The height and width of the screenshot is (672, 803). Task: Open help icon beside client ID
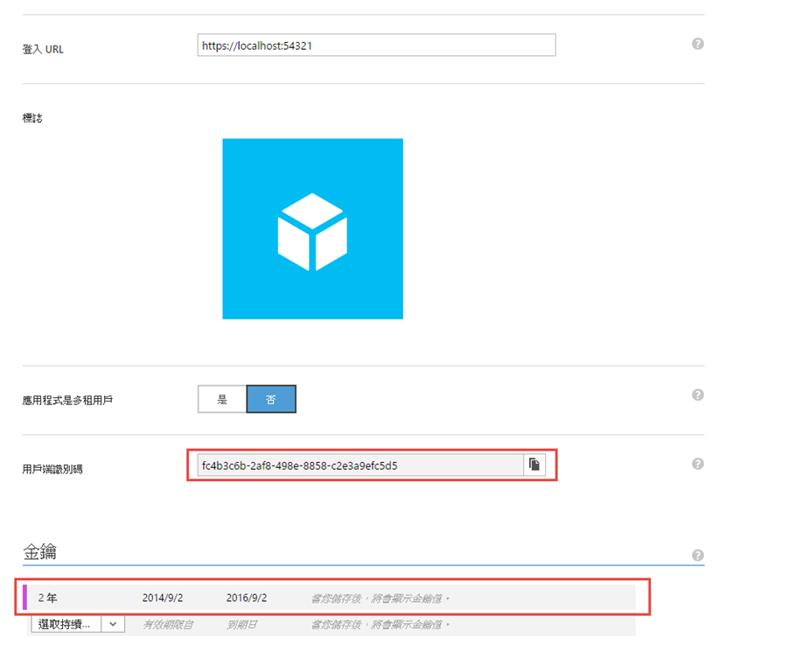[x=697, y=464]
